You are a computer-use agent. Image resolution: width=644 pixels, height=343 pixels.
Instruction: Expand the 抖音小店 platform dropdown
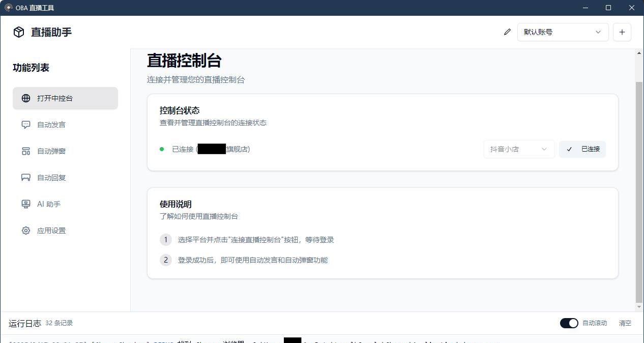(518, 149)
